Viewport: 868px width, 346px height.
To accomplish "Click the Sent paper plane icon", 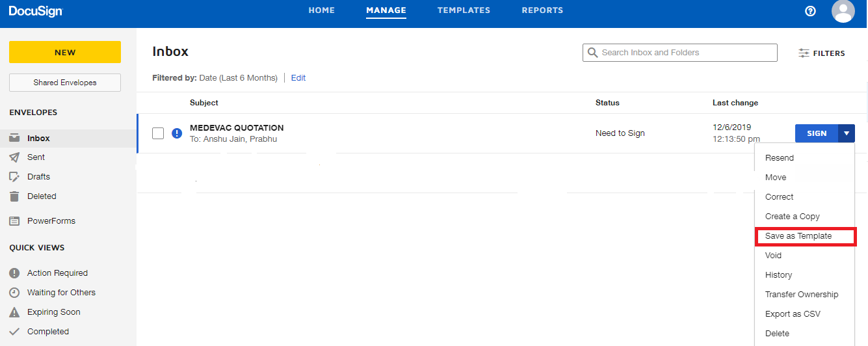I will (14, 157).
